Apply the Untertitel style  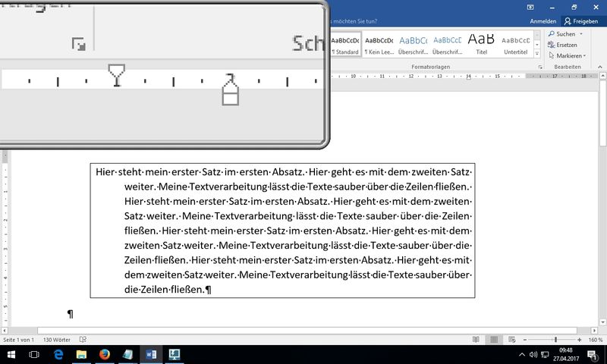516,42
